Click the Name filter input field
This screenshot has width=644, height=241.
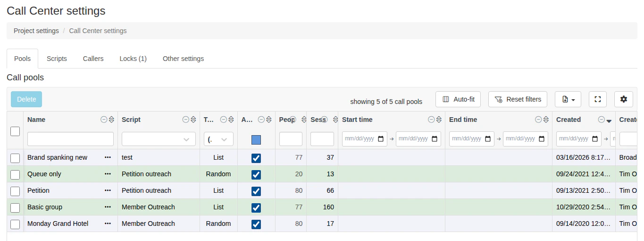70,139
